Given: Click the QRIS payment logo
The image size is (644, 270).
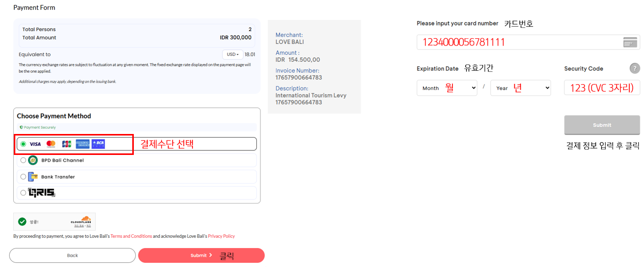Looking at the screenshot, I should (42, 193).
